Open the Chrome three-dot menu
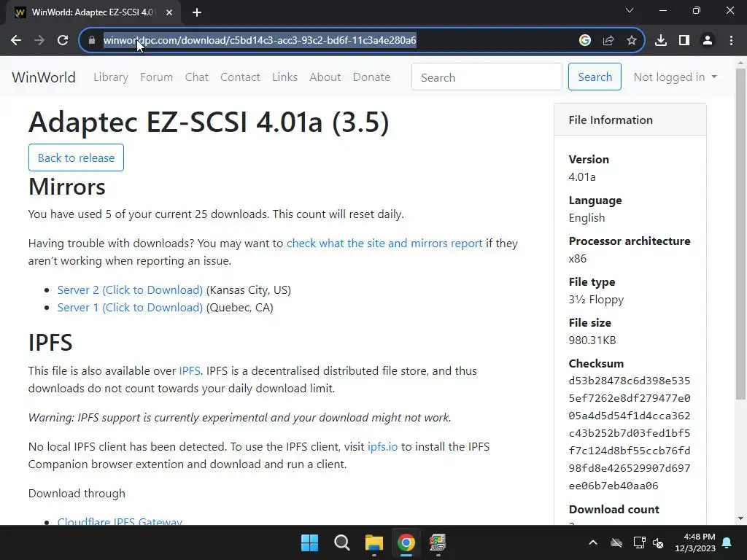 [731, 41]
